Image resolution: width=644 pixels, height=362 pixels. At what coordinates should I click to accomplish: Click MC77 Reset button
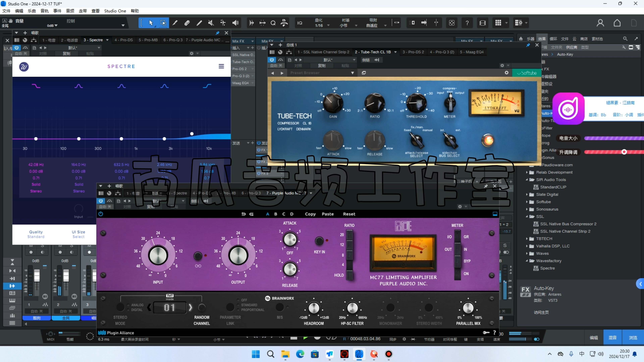[x=349, y=214]
